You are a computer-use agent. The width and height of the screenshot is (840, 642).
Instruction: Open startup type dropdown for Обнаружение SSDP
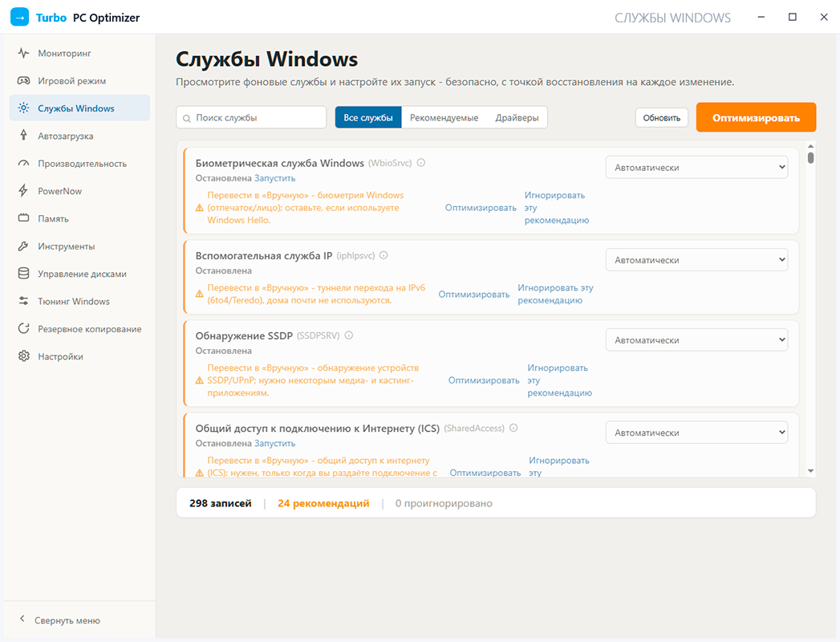696,339
